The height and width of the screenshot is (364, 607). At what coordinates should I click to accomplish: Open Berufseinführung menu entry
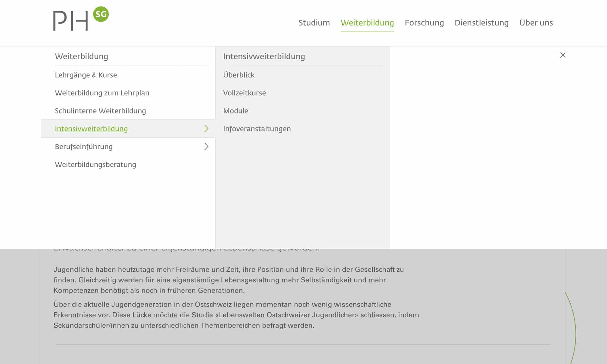(84, 147)
